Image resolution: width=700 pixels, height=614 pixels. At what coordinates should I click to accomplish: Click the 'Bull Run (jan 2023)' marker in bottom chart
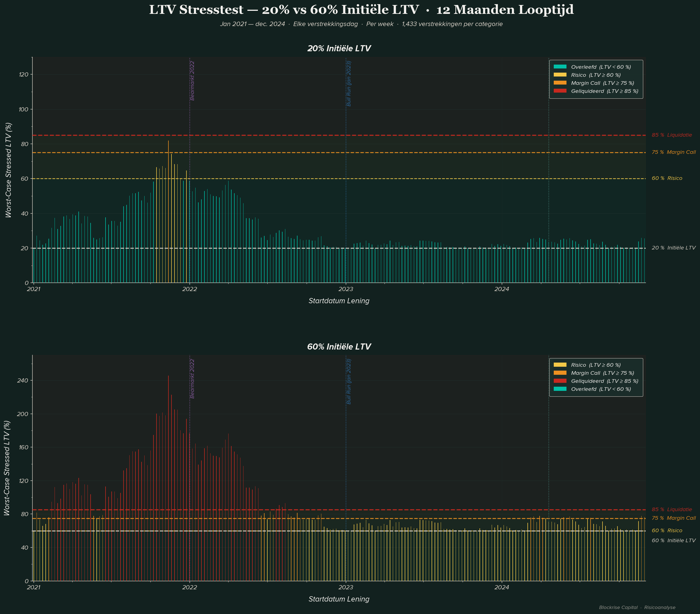(x=349, y=381)
